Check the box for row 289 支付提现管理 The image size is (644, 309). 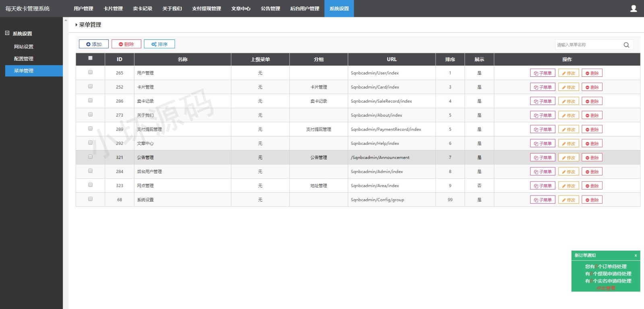pyautogui.click(x=90, y=129)
